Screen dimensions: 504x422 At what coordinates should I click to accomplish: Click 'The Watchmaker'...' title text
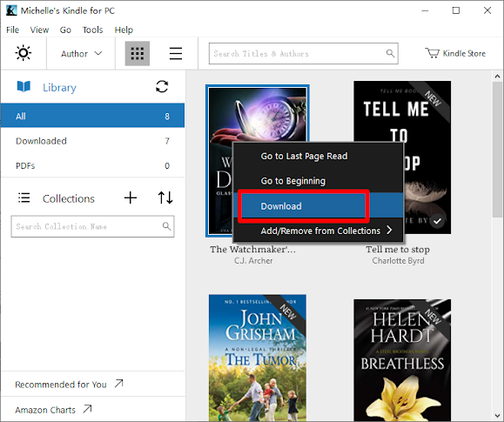click(x=252, y=250)
